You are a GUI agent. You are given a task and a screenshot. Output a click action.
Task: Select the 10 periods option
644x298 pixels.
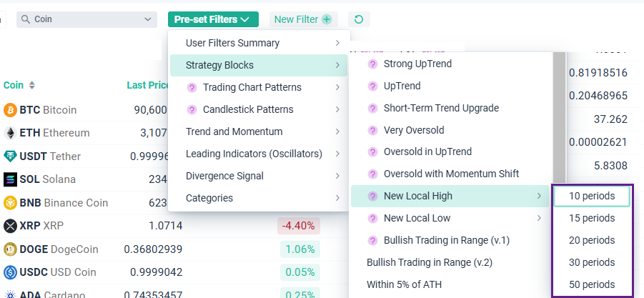pyautogui.click(x=592, y=196)
